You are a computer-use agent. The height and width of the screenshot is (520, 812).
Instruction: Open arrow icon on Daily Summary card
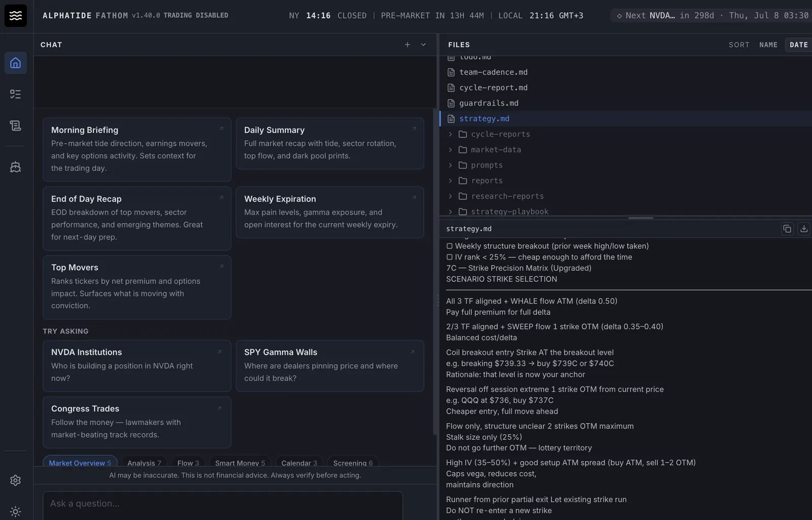pos(414,129)
